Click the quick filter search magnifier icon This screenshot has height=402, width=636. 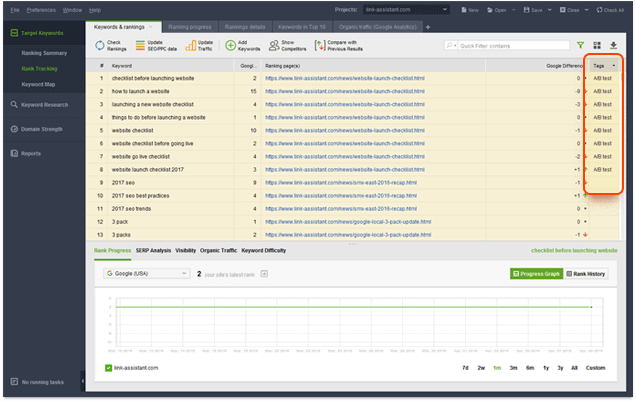point(449,45)
